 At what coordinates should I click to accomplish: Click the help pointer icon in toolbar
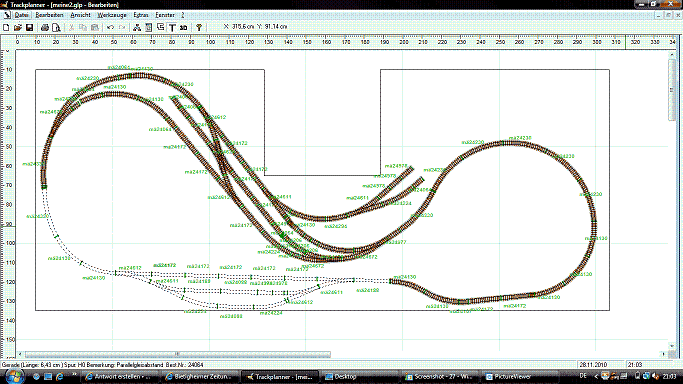tap(199, 27)
